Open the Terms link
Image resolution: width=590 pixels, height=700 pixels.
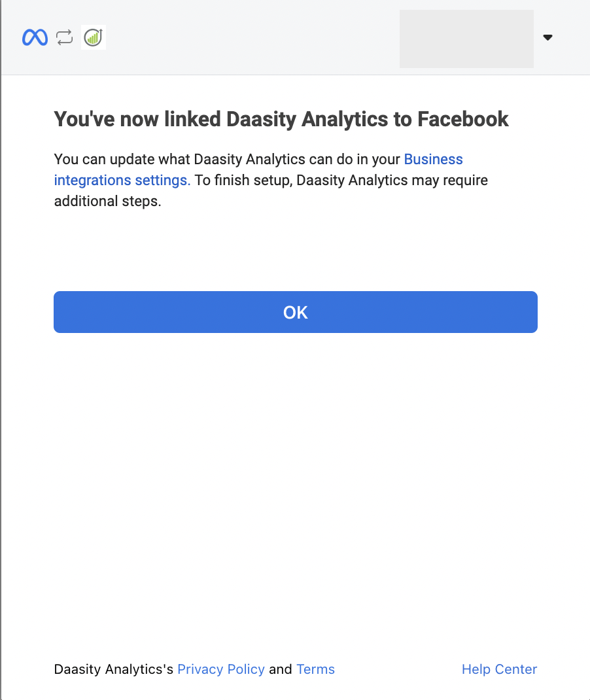pyautogui.click(x=315, y=669)
